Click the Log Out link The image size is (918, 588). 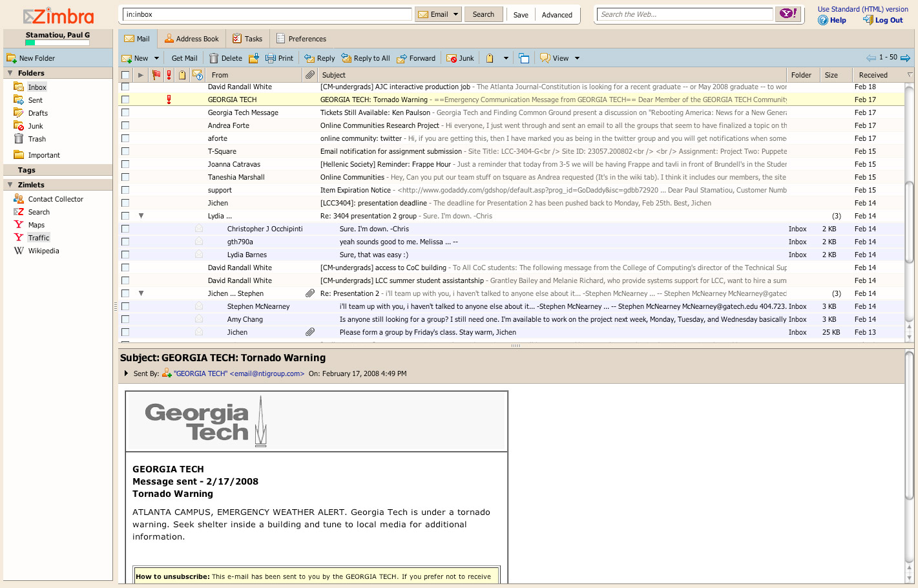tap(888, 20)
